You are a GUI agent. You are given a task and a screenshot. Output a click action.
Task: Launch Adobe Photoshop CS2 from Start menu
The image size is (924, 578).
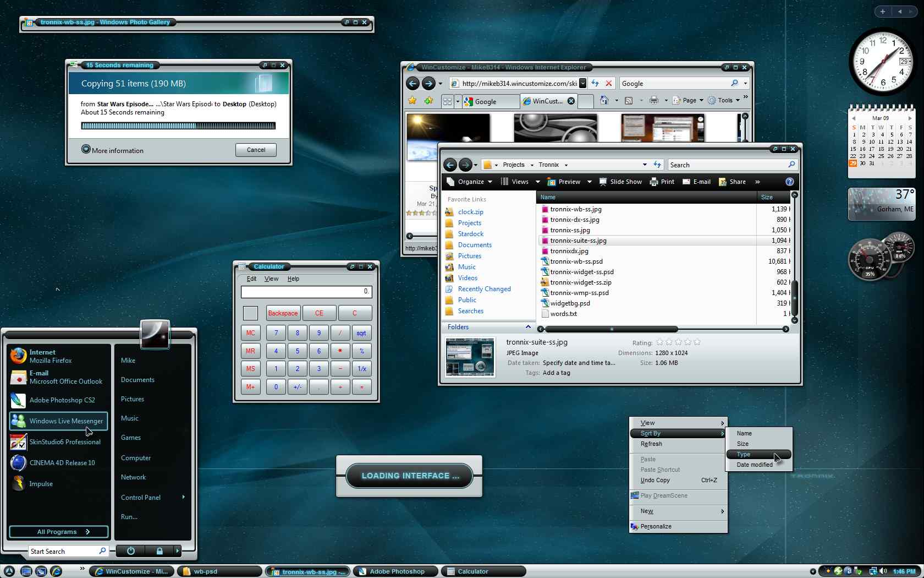[58, 400]
